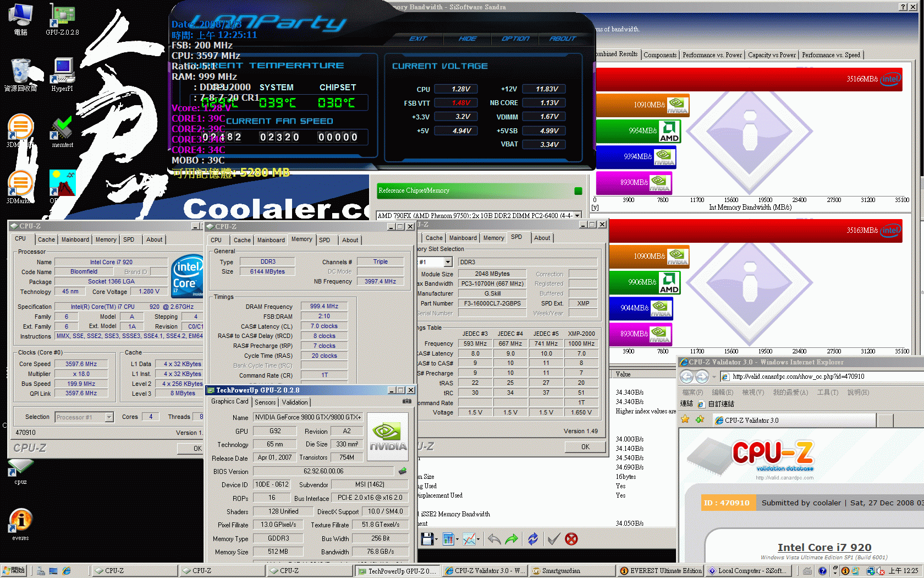This screenshot has width=924, height=578.
Task: Open the SPD slot #1 dropdown
Action: [x=448, y=262]
